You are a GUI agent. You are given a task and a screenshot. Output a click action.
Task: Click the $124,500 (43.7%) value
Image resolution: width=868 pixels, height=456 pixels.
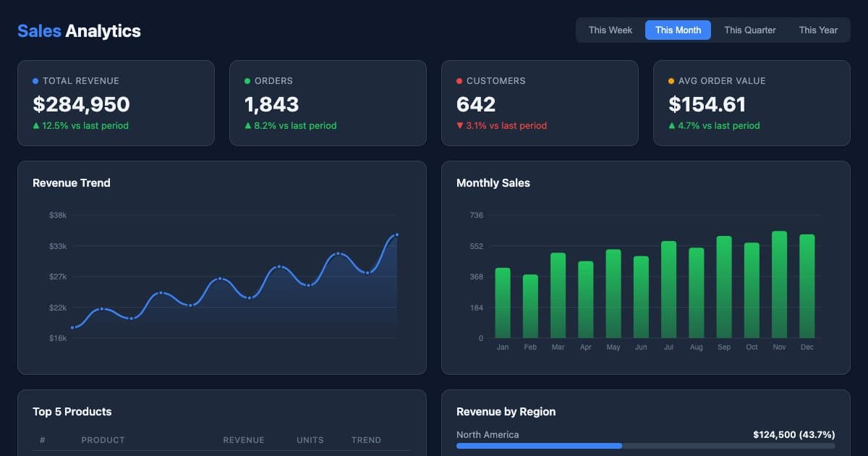click(x=794, y=434)
